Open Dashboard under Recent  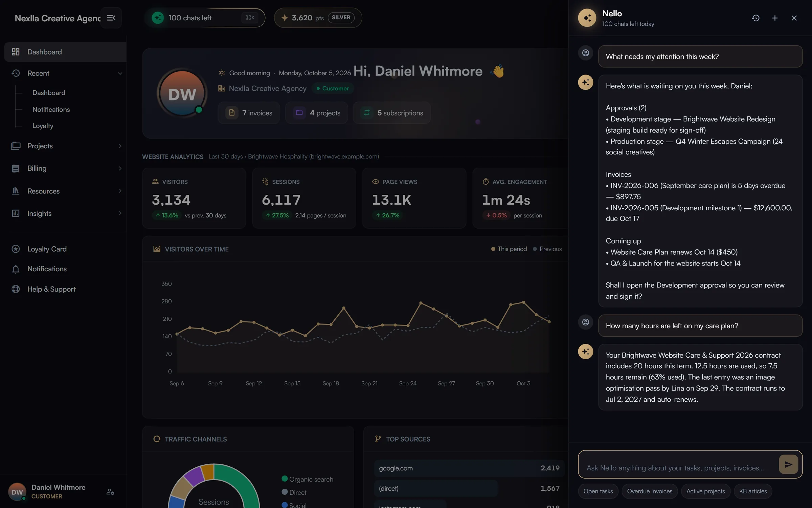pyautogui.click(x=49, y=92)
